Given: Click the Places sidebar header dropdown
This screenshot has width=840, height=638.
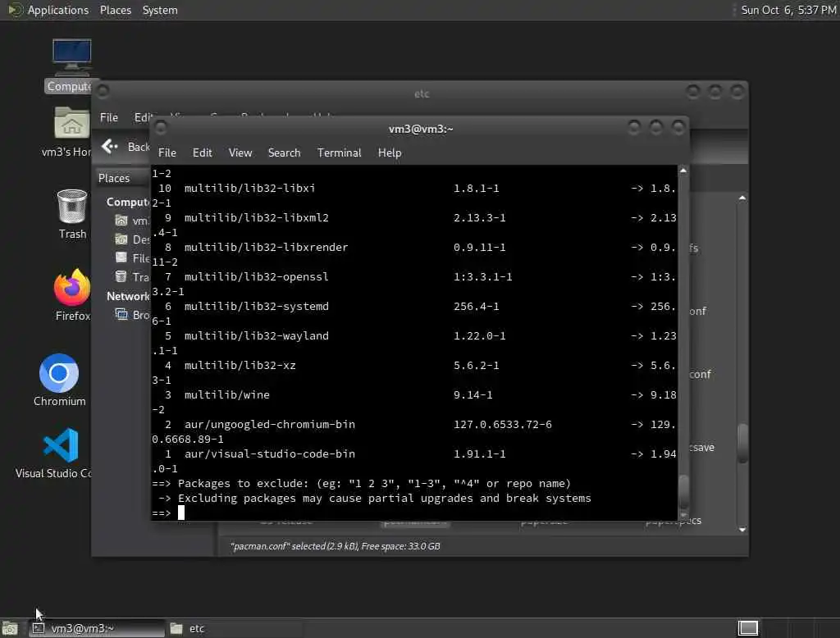Looking at the screenshot, I should pyautogui.click(x=123, y=178).
